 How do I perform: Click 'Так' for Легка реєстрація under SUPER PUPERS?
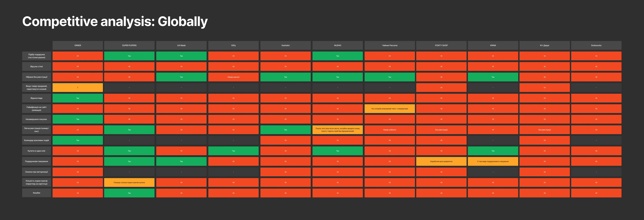(129, 130)
